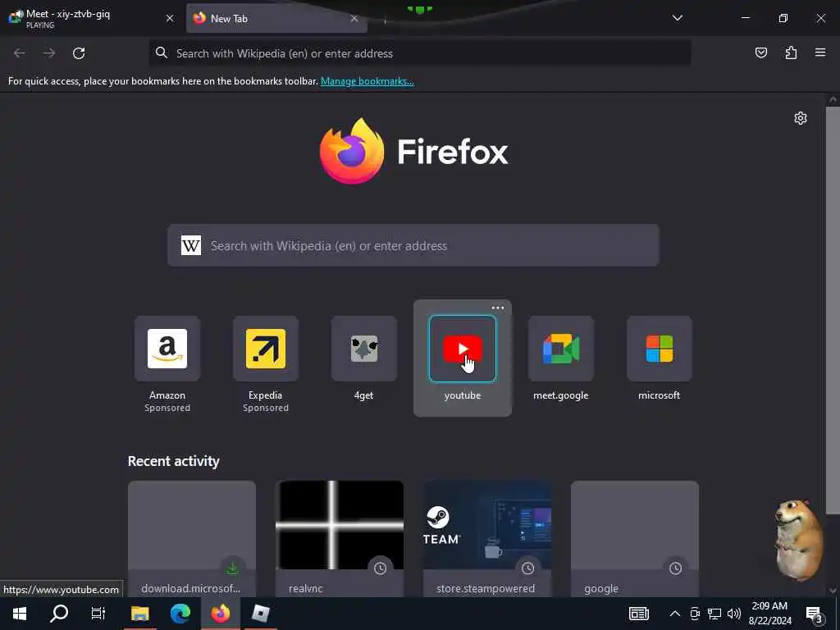Image resolution: width=840 pixels, height=630 pixels.
Task: Open the news and interests taskbar icon
Action: tap(638, 614)
